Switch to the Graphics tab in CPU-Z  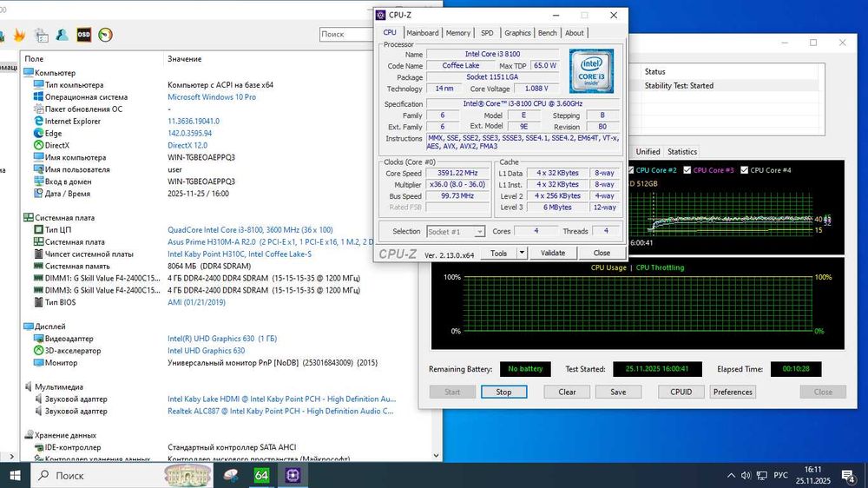coord(517,33)
